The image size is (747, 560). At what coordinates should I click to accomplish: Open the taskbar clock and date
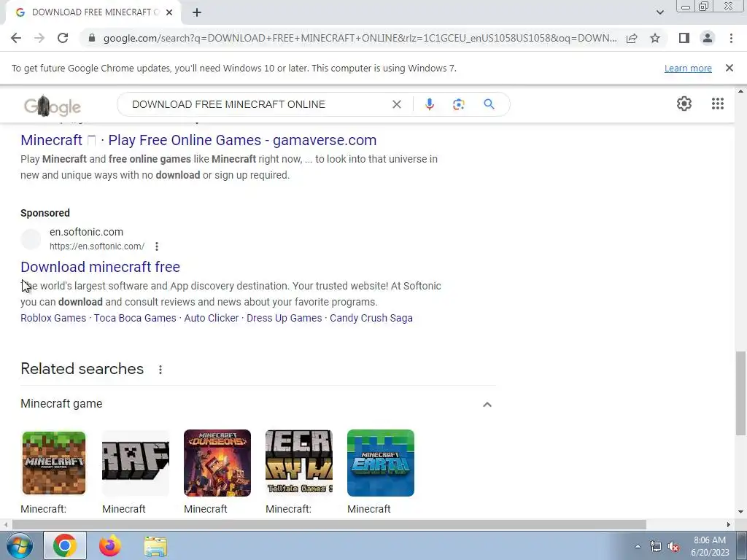click(x=710, y=546)
